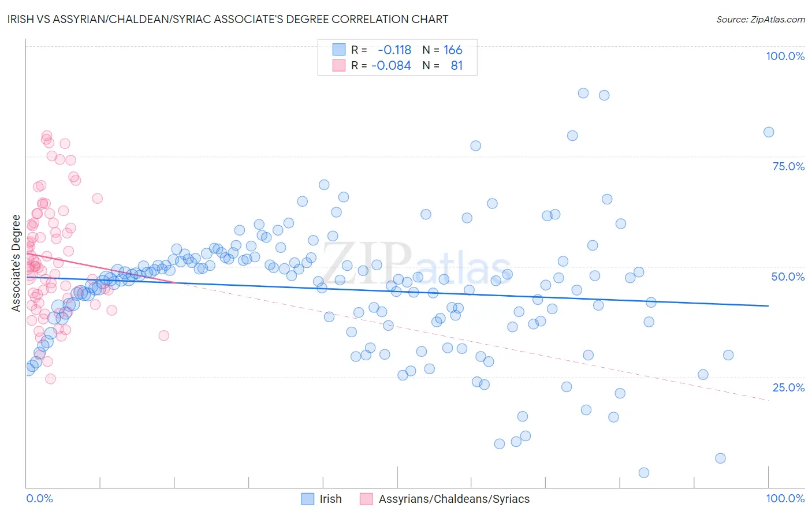812x515 pixels.
Task: Click the Associate's Degree y-axis label
Action: (16, 263)
